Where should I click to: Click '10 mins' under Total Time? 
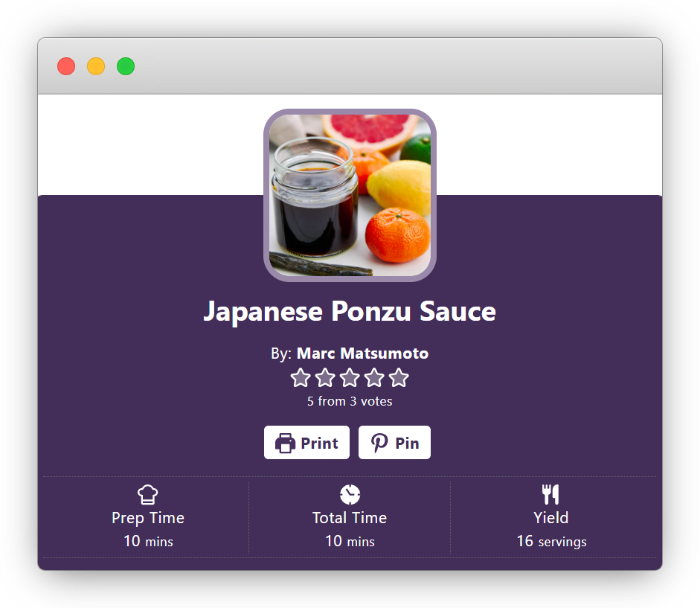350,541
